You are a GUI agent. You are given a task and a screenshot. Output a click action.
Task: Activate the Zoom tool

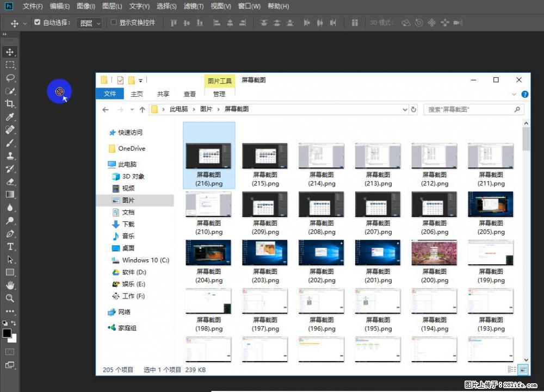tap(10, 298)
